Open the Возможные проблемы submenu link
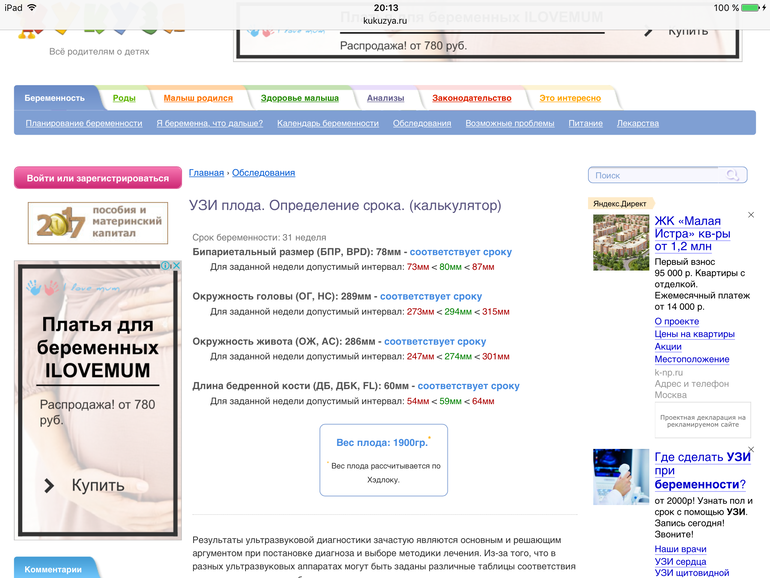 (x=509, y=123)
